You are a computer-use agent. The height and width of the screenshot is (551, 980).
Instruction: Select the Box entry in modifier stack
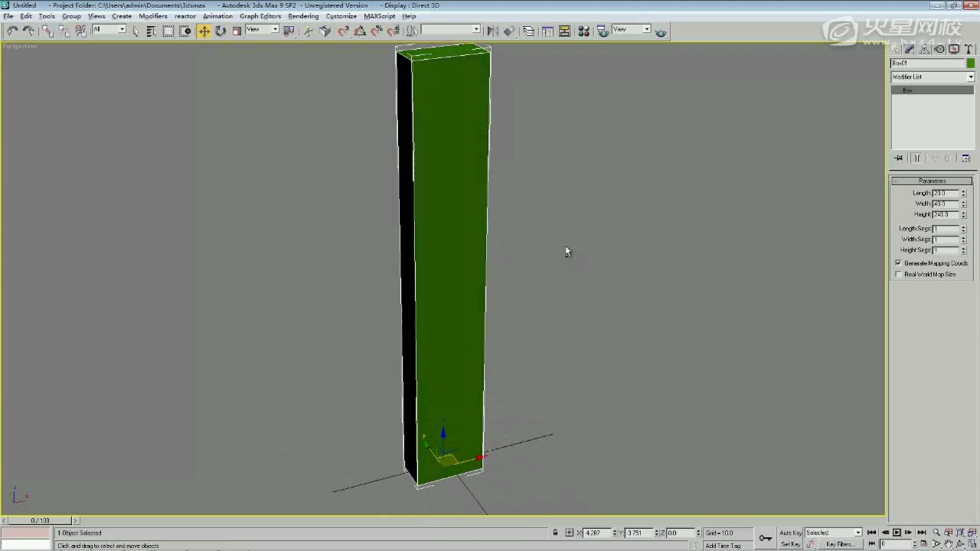click(932, 90)
